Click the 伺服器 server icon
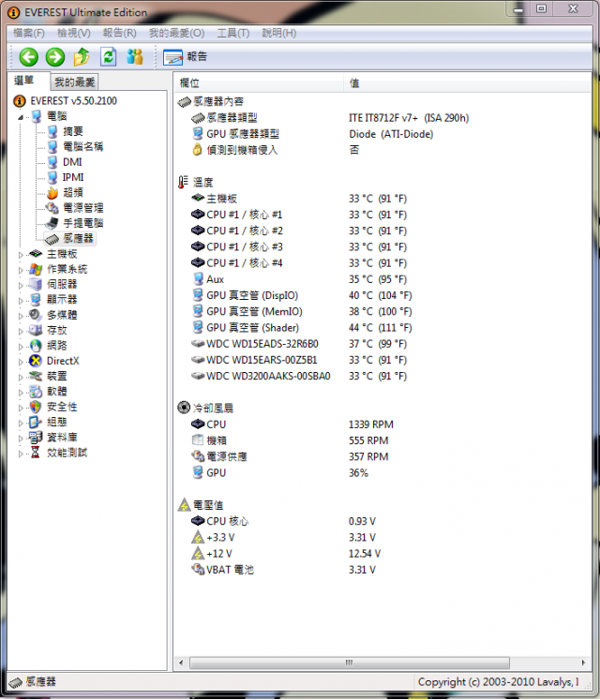 pyautogui.click(x=36, y=284)
